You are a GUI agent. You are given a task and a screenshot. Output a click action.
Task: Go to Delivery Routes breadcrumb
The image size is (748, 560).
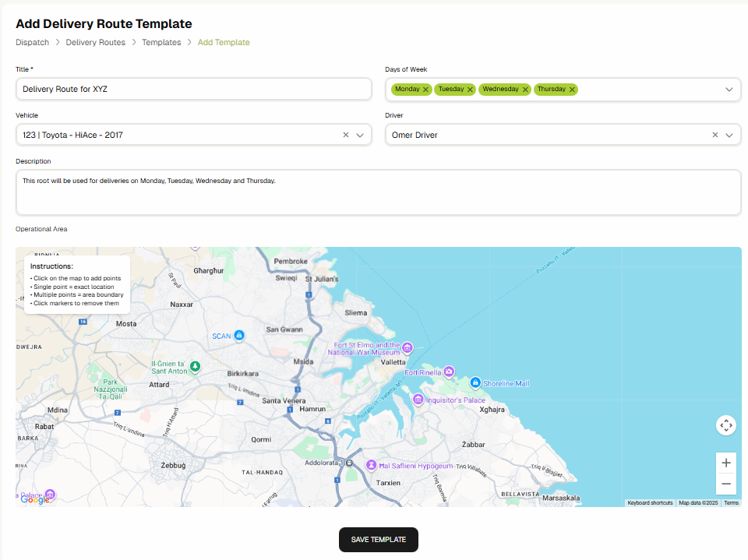(x=95, y=42)
